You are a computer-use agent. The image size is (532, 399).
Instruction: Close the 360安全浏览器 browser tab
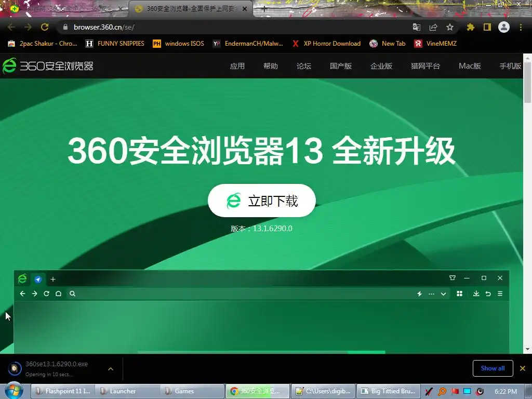[245, 9]
